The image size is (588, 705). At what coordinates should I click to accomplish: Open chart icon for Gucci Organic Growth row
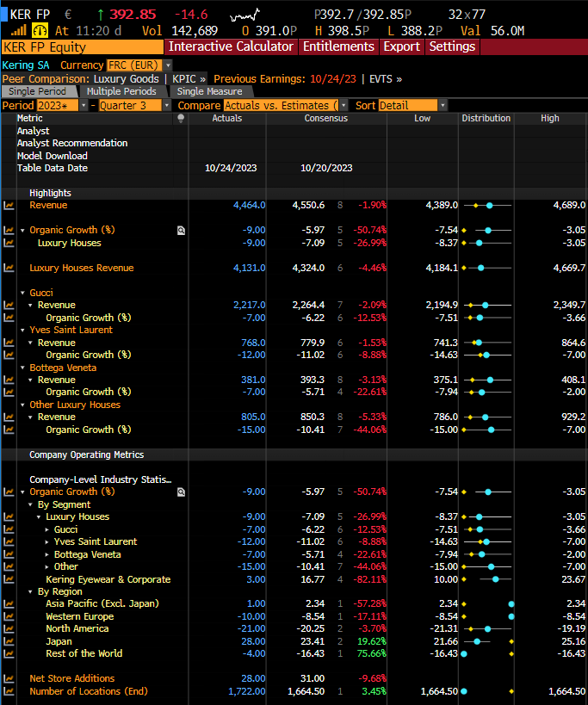(x=9, y=318)
